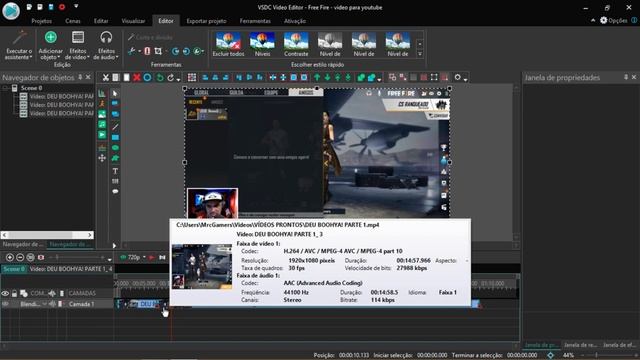Click the four-arrow movement tool icon
The height and width of the screenshot is (360, 640).
[102, 158]
